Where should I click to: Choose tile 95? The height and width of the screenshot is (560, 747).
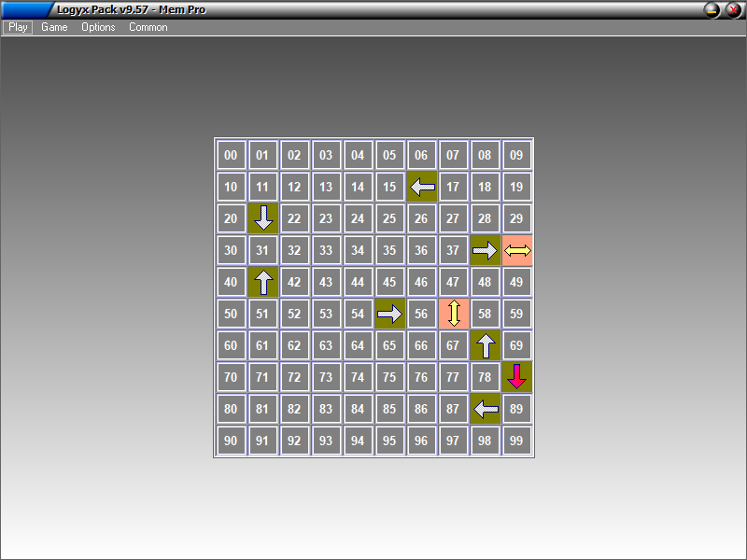[x=389, y=441]
